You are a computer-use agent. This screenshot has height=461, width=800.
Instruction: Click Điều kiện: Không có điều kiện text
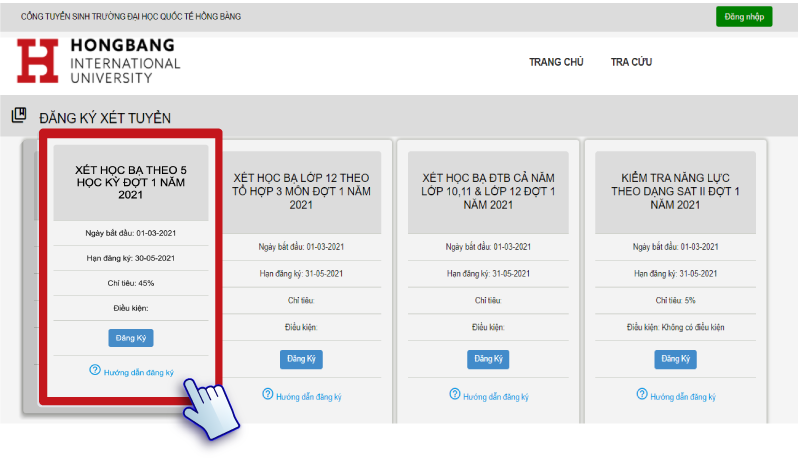(676, 327)
